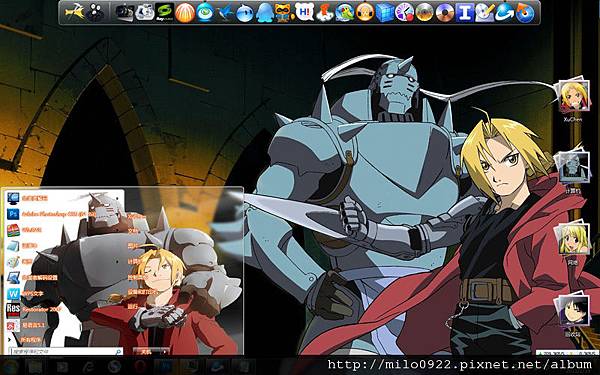
Task: Open the blue disc with orange flag icon
Action: tap(525, 13)
